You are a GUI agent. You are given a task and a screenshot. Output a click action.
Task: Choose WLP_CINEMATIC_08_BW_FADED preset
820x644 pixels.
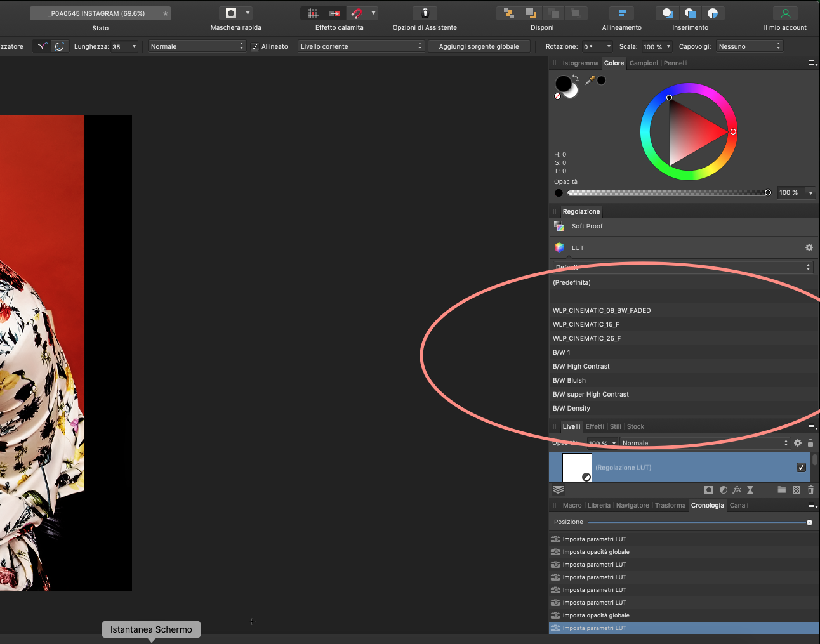pos(684,310)
